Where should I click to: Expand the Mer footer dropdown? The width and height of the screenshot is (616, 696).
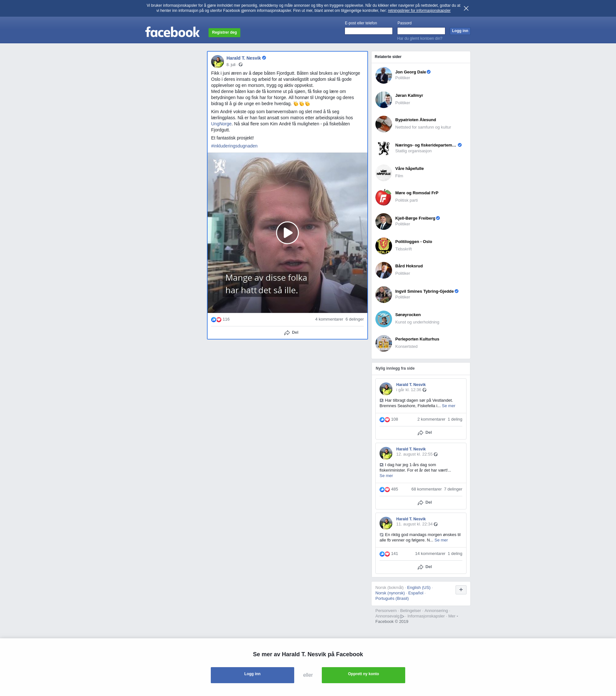[x=453, y=616]
